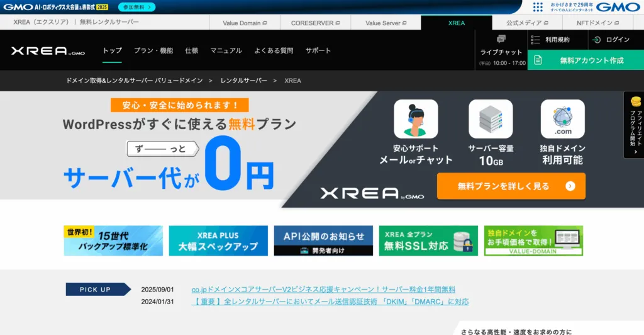This screenshot has width=644, height=335.
Task: Open the co.jpドメイン campaign news link
Action: point(323,290)
